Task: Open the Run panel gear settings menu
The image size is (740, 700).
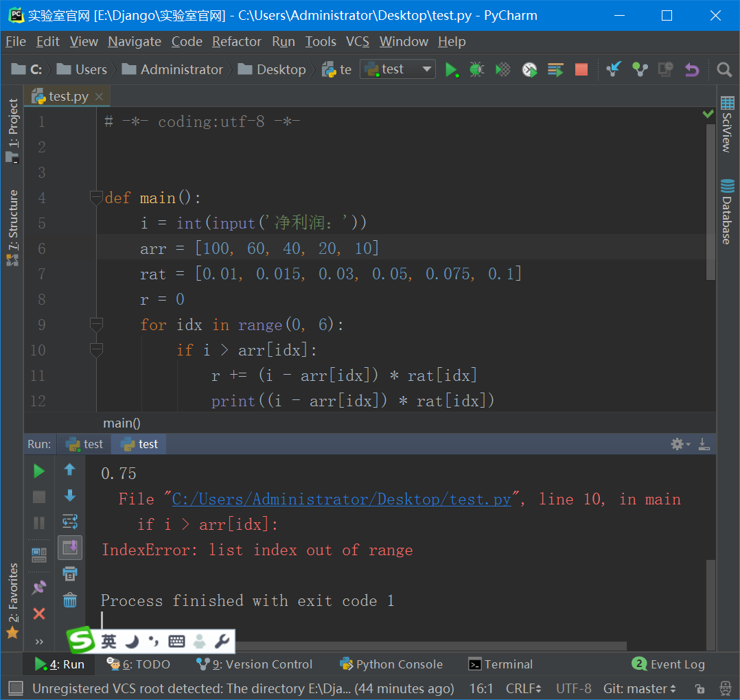Action: tap(680, 444)
